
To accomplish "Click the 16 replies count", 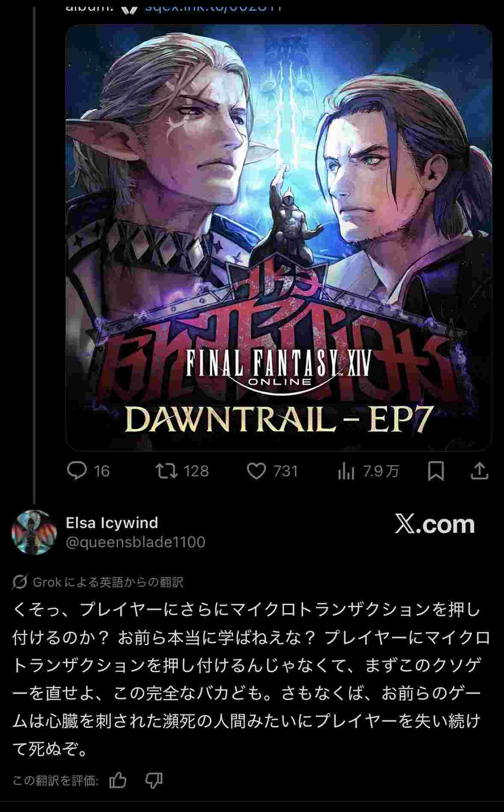I will pyautogui.click(x=102, y=471).
